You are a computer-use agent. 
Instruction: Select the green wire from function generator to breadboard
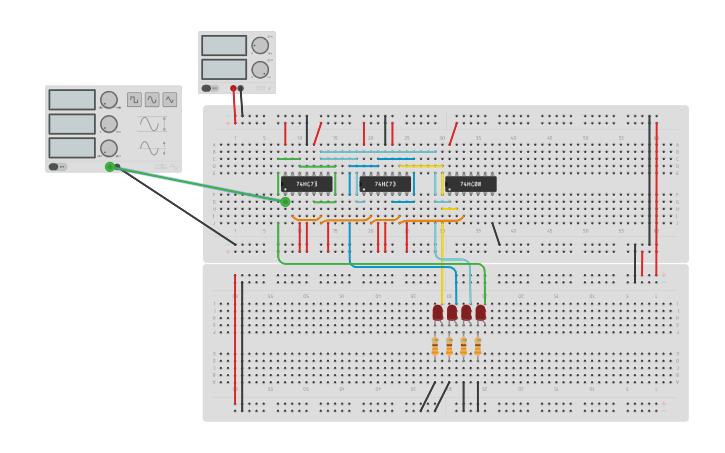tap(199, 185)
